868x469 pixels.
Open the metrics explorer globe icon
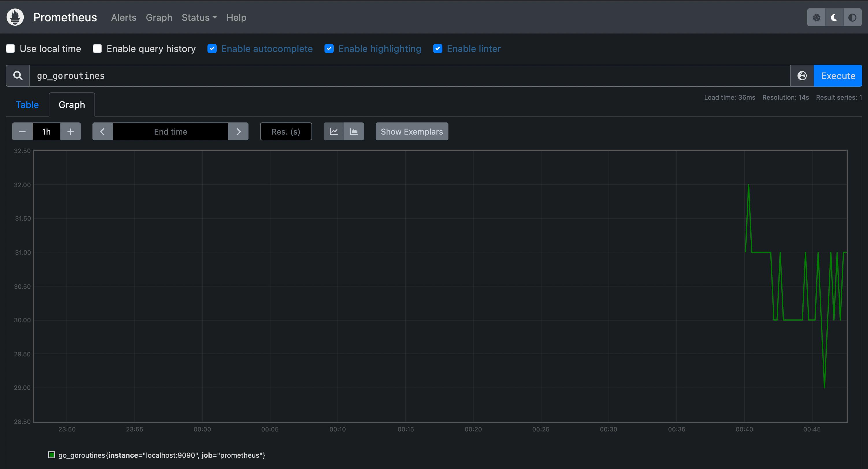pyautogui.click(x=802, y=76)
